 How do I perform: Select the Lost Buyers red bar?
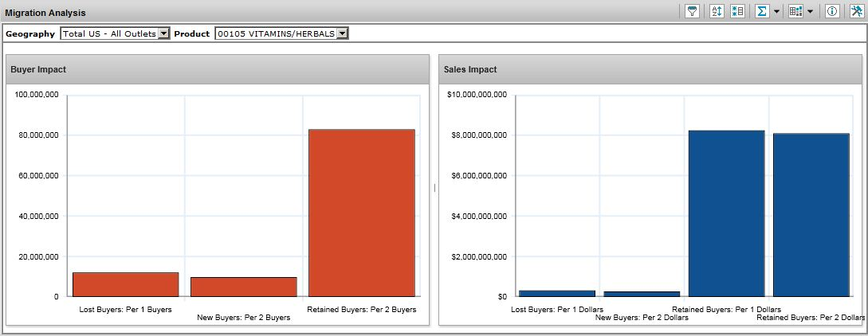(125, 284)
